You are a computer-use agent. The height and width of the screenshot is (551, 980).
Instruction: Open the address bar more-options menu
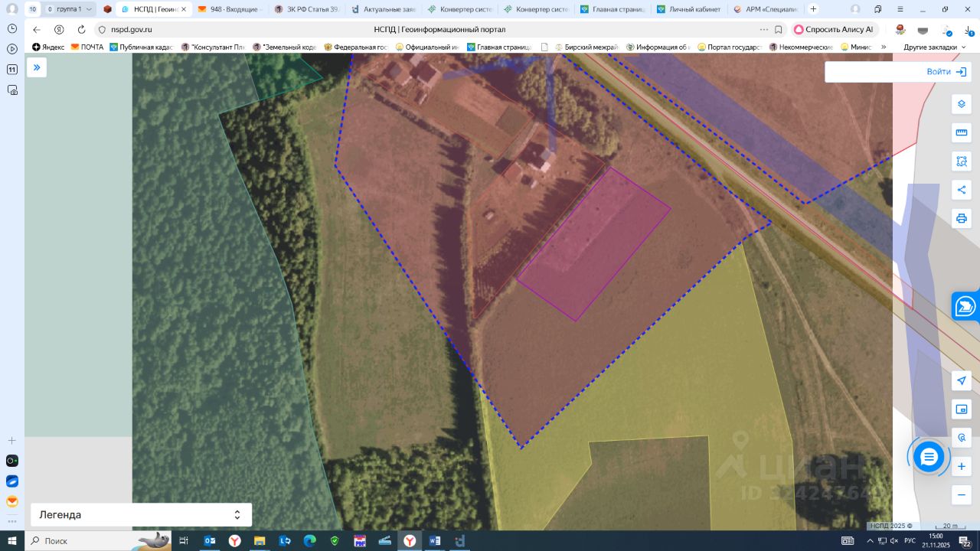click(x=763, y=29)
